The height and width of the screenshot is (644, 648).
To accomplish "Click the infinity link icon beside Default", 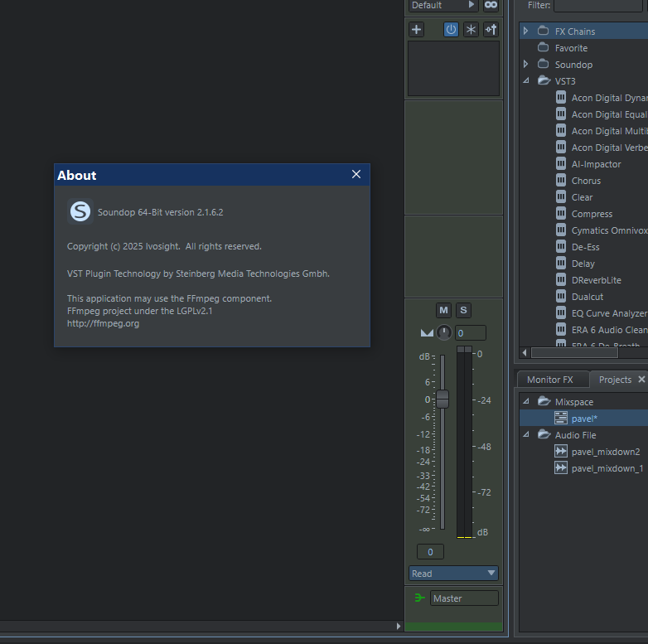I will [491, 5].
